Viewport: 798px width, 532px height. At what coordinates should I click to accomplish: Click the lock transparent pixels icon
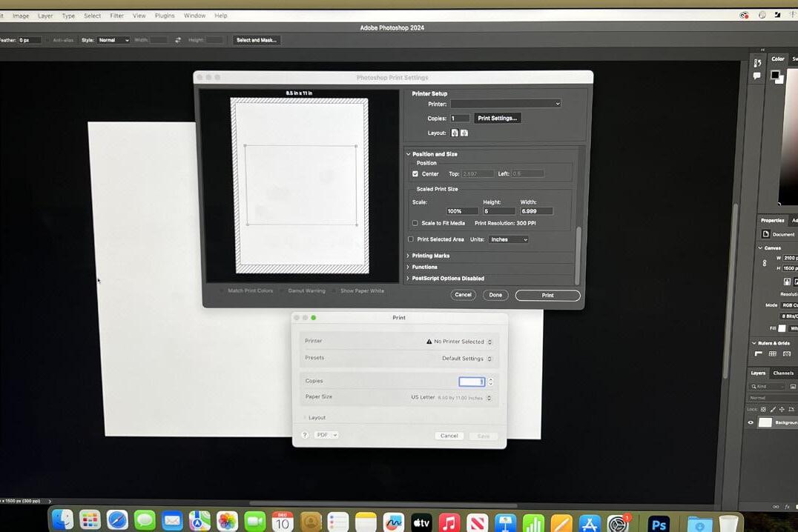tap(763, 409)
